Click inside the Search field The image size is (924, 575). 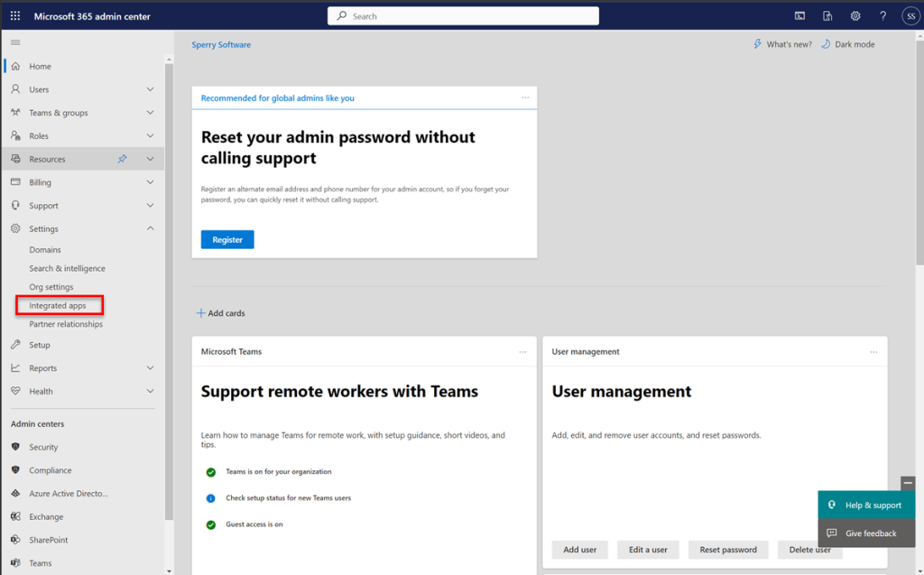point(462,15)
